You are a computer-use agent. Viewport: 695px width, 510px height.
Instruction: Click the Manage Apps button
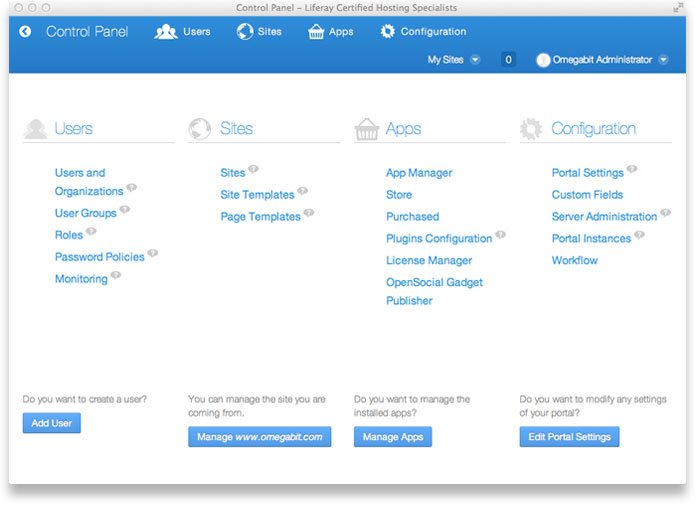(x=393, y=437)
